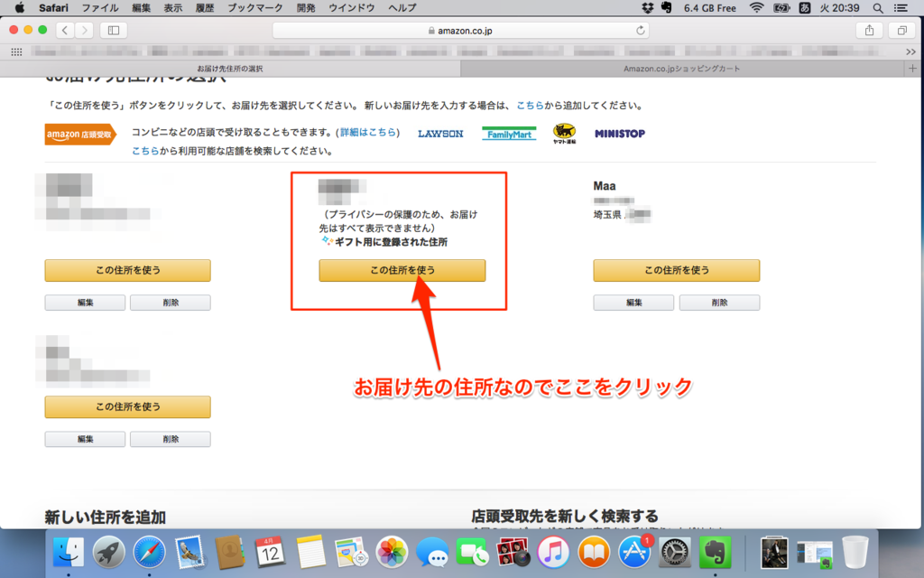Open the Contacts book in Dock
924x578 pixels.
(x=230, y=553)
